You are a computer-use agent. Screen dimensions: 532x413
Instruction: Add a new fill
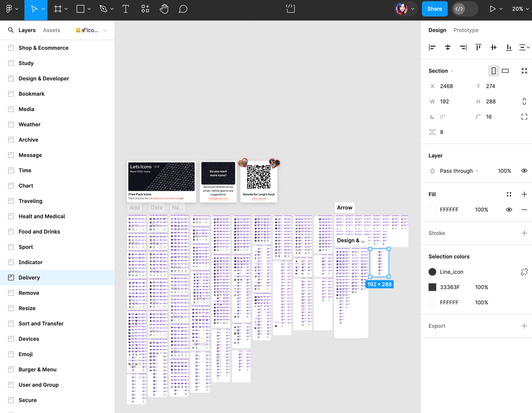pos(524,194)
